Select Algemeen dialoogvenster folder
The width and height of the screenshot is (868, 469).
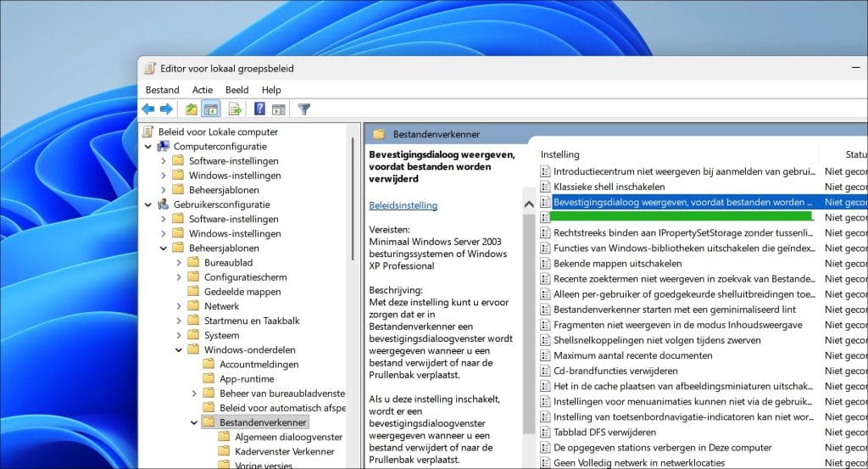tap(288, 437)
